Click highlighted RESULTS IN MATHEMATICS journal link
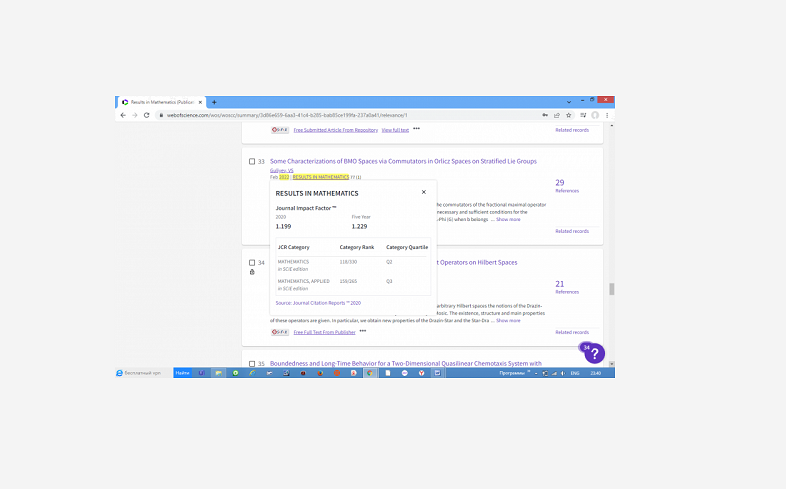786x489 pixels. (x=321, y=177)
